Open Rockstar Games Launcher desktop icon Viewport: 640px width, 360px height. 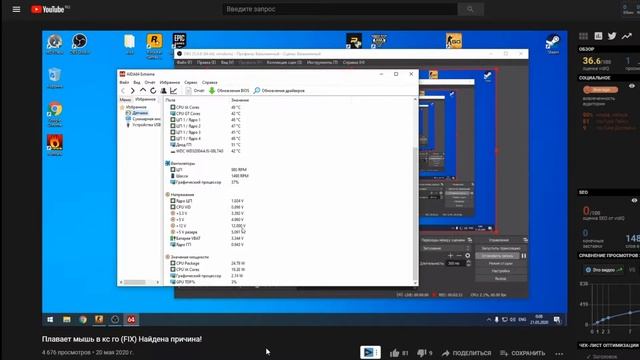click(x=154, y=45)
